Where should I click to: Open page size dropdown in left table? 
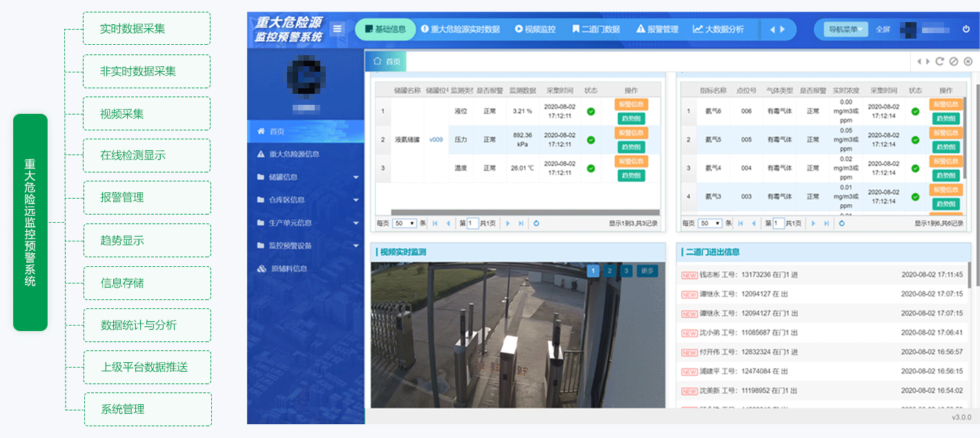[404, 223]
